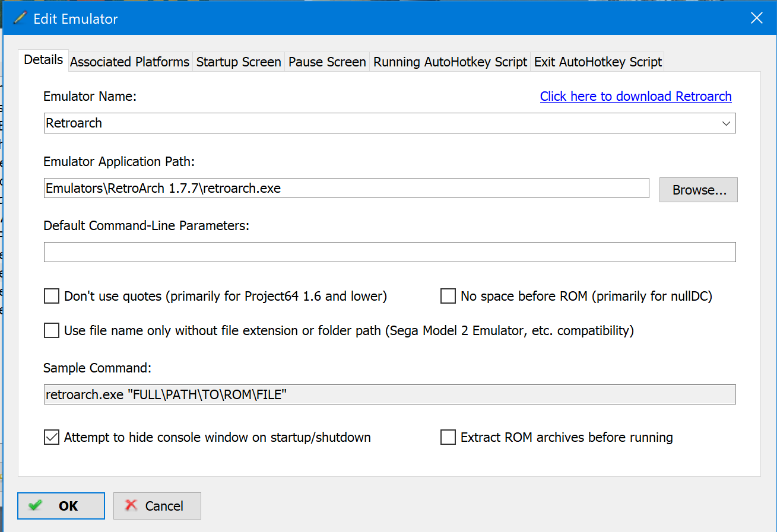
Task: Click the Emulator Name label
Action: (90, 96)
